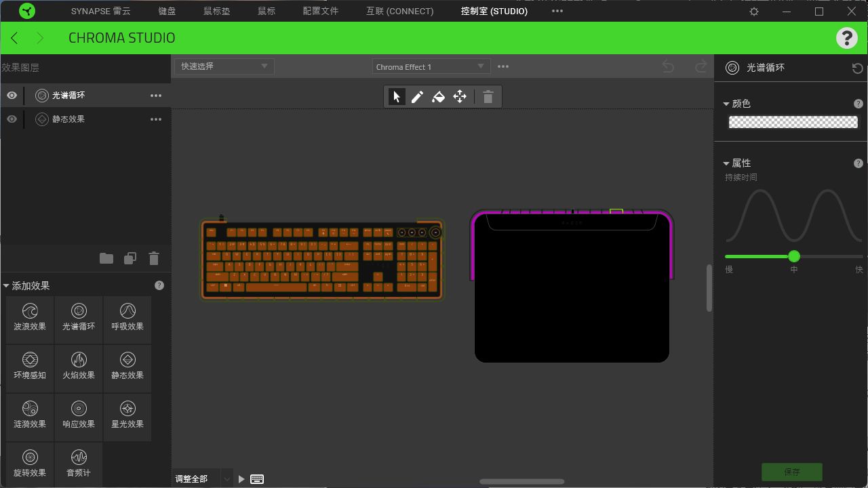Add 火焰效果 fire effect
The width and height of the screenshot is (868, 488).
(x=79, y=367)
